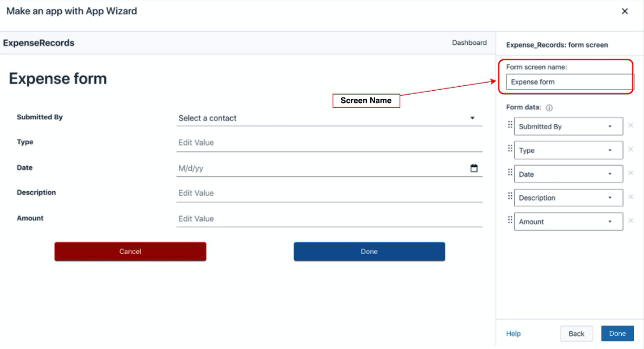This screenshot has width=644, height=349.
Task: Click the Amount Edit Value field
Action: [x=329, y=219]
